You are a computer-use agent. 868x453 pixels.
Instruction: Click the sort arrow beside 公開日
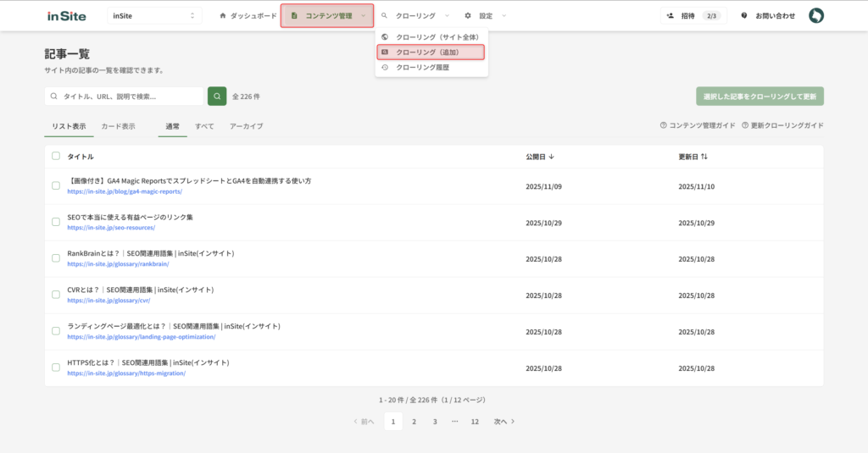(x=552, y=157)
